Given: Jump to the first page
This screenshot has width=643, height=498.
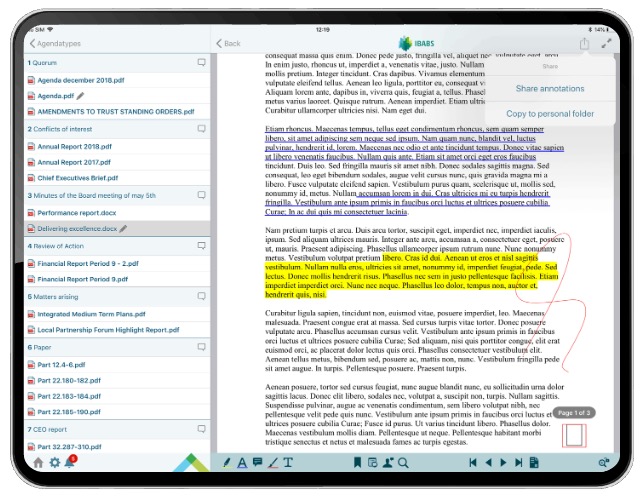Looking at the screenshot, I should click(x=473, y=462).
